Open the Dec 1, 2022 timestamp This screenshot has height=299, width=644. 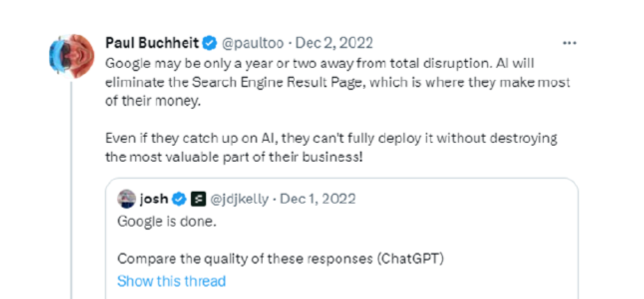pyautogui.click(x=318, y=199)
